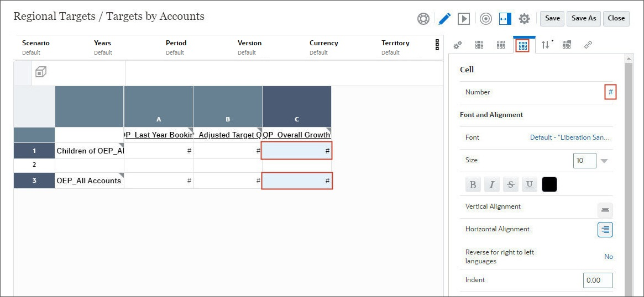Open the grid with corner marker tab
Image resolution: width=644 pixels, height=297 pixels.
pyautogui.click(x=567, y=45)
